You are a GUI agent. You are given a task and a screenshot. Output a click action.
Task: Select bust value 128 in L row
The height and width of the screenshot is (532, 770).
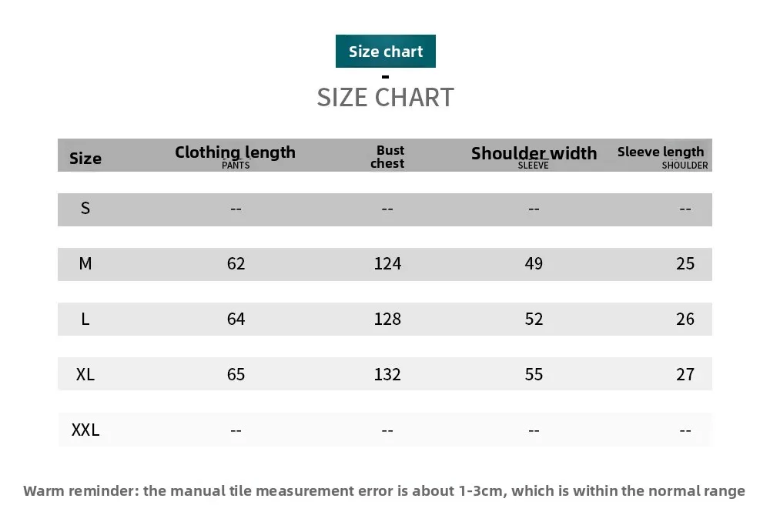click(387, 319)
